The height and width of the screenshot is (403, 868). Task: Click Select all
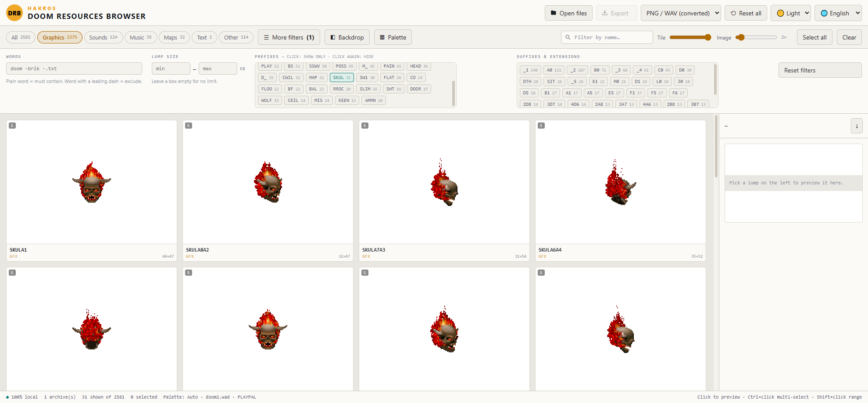(814, 37)
